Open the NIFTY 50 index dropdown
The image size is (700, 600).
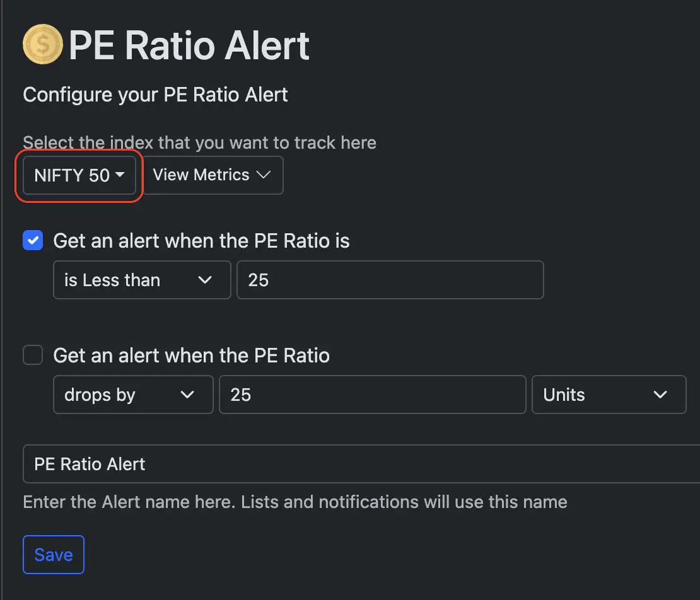click(x=79, y=175)
